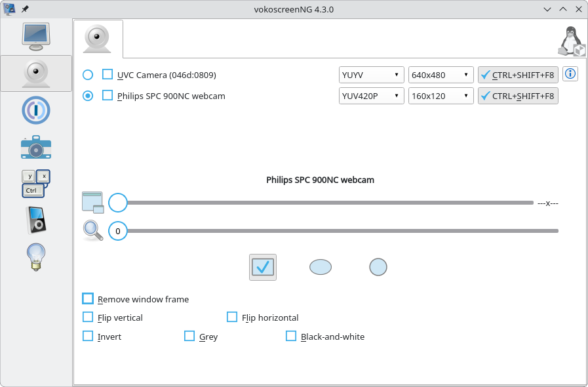Tick the Remove window frame checkbox
The image size is (588, 387).
[x=88, y=299]
